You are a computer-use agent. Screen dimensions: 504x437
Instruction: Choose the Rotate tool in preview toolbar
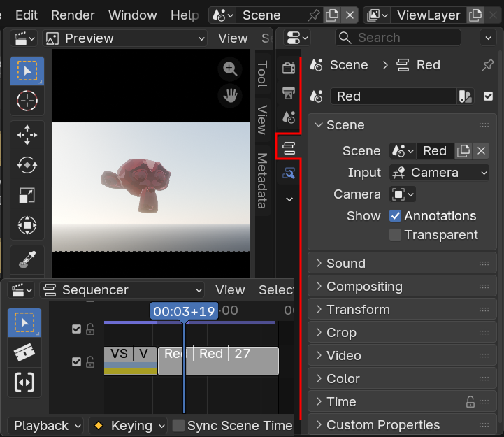pyautogui.click(x=27, y=165)
